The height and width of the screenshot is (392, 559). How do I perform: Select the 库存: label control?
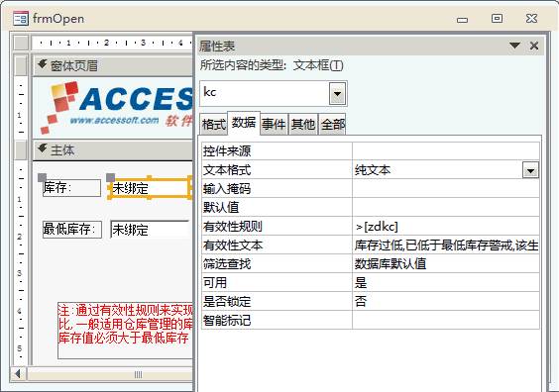point(71,188)
